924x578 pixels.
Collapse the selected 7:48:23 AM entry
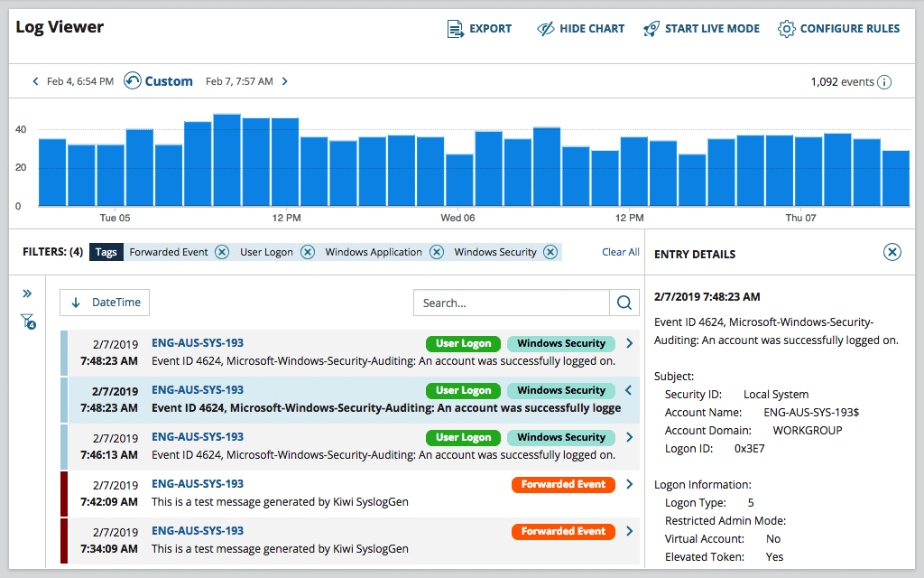[x=630, y=390]
